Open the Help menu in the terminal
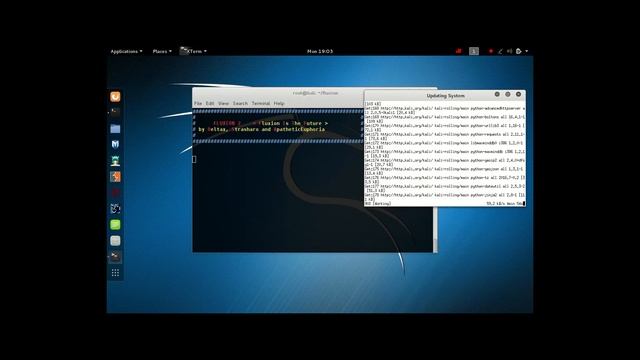The image size is (640, 360). coord(279,103)
